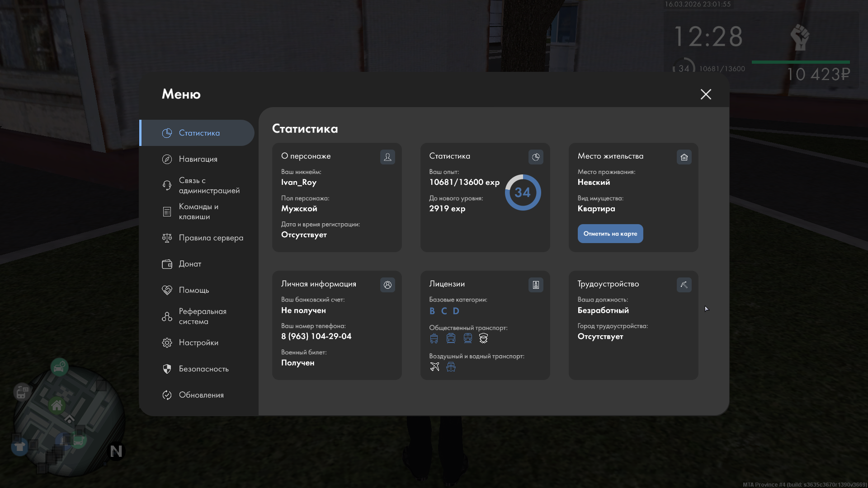Click the home marker on minimap
Screen dimensions: 868x488
[x=57, y=405]
